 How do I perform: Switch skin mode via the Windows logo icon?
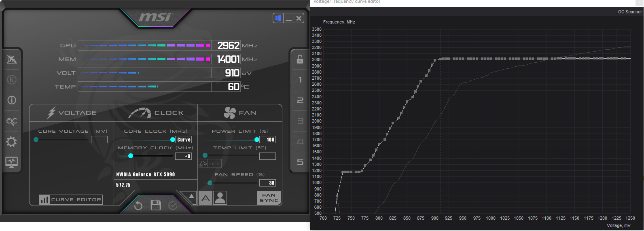[x=278, y=18]
